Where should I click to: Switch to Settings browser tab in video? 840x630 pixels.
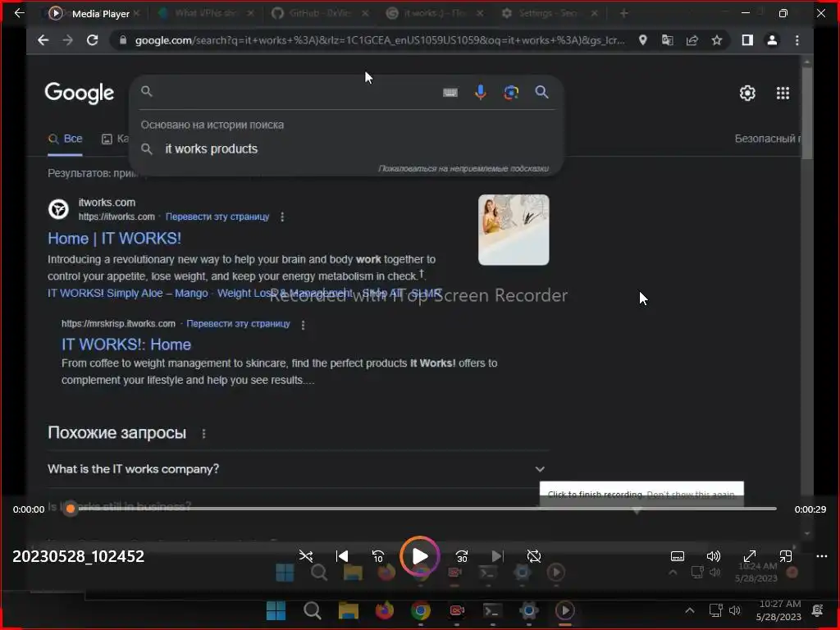coord(549,13)
